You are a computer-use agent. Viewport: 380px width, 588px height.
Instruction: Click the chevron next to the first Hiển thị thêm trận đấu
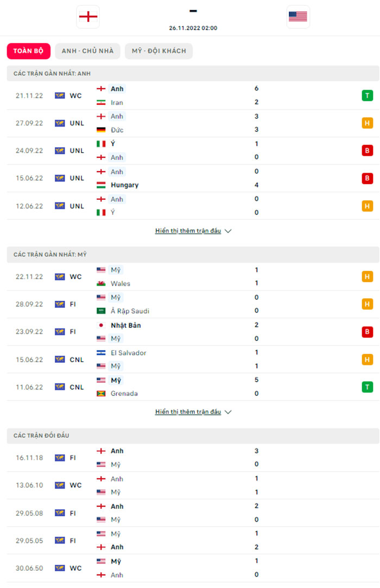228,231
